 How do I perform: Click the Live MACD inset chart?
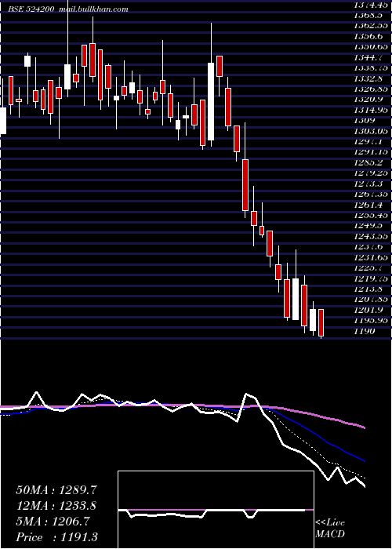[216, 510]
